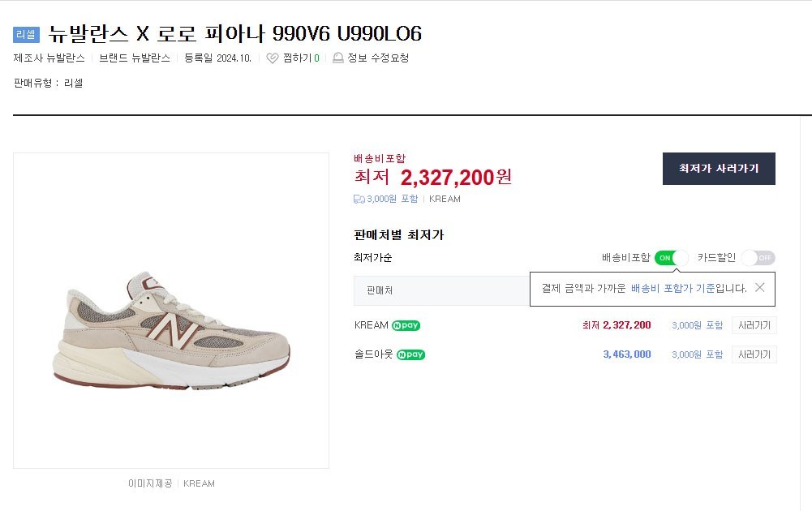Click the blue 리셀 badge beside title
Screen dimensions: 812x511
point(26,35)
